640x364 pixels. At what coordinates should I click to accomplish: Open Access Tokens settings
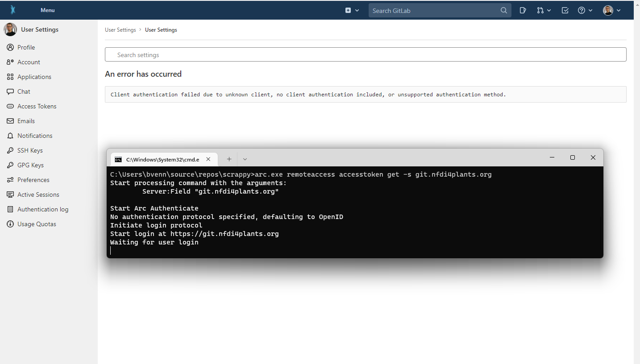tap(36, 106)
